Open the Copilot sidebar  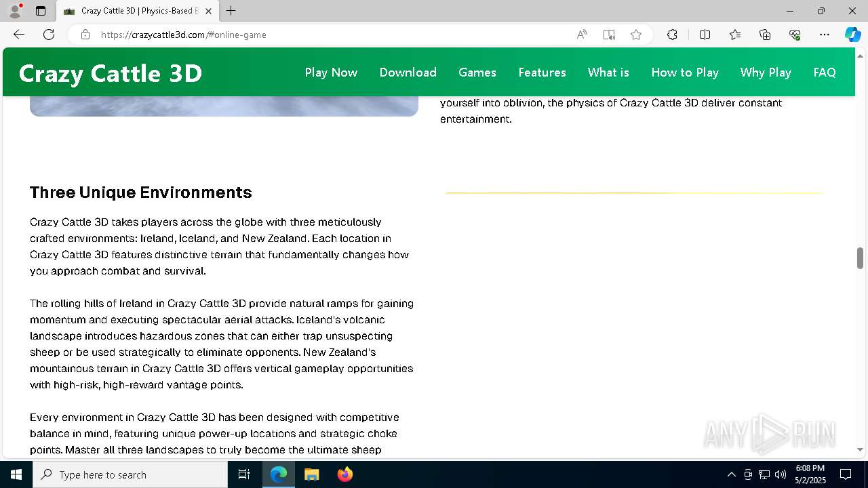tap(852, 35)
